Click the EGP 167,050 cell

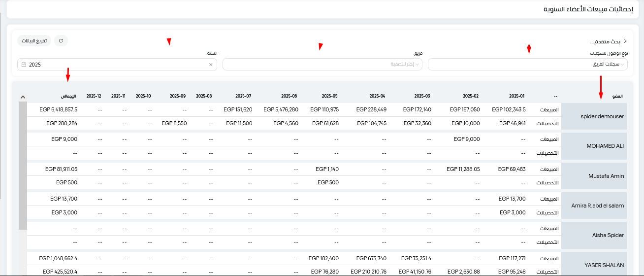click(465, 109)
